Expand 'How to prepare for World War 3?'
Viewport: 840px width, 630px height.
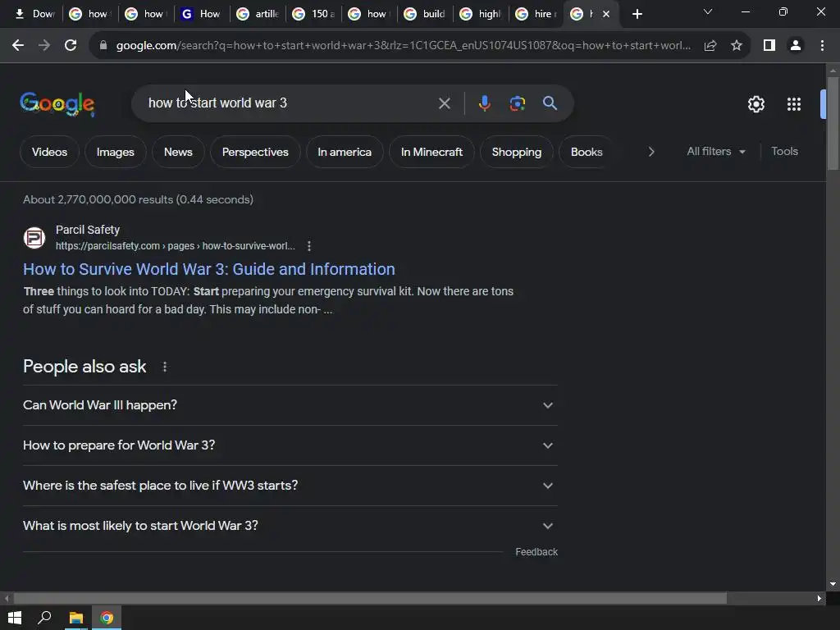(x=290, y=445)
